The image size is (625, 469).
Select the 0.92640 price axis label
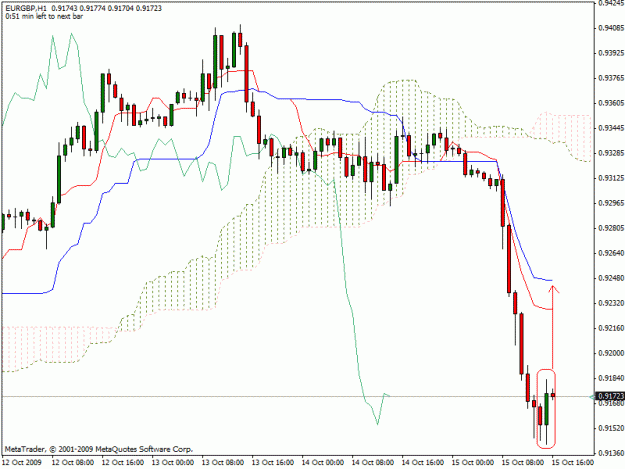(x=611, y=253)
